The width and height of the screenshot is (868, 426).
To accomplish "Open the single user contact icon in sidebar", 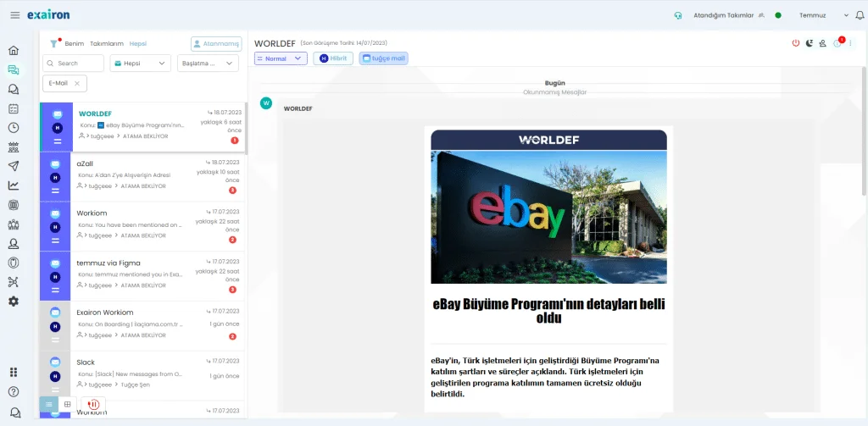I will (x=14, y=243).
